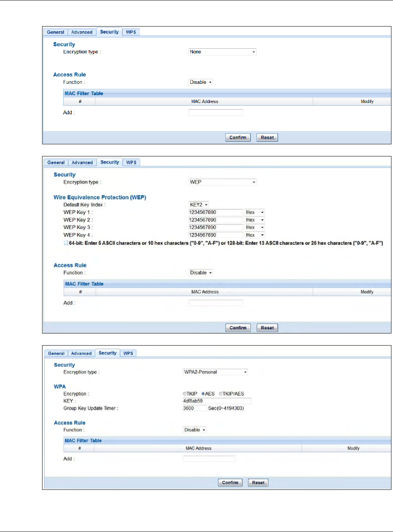Open Encryption type dropdown showing None
The width and height of the screenshot is (393, 532).
point(222,52)
